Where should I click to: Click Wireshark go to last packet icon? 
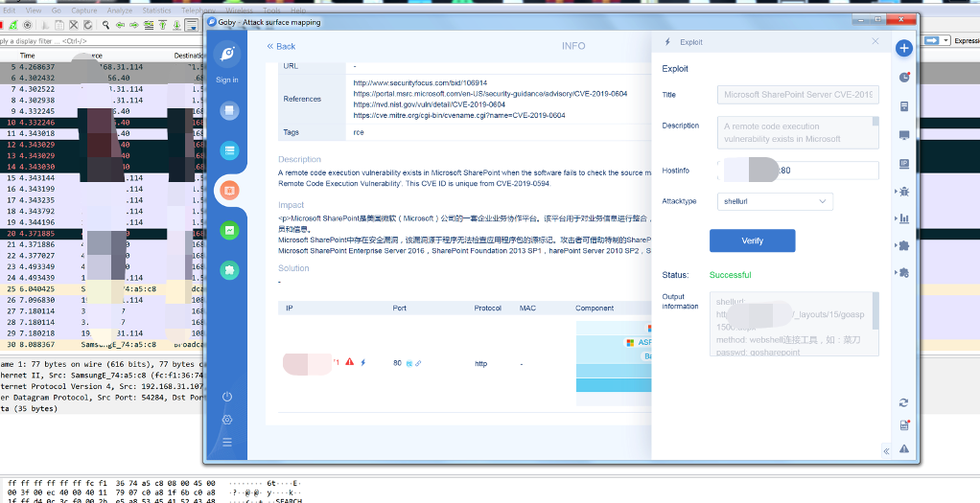(x=176, y=25)
